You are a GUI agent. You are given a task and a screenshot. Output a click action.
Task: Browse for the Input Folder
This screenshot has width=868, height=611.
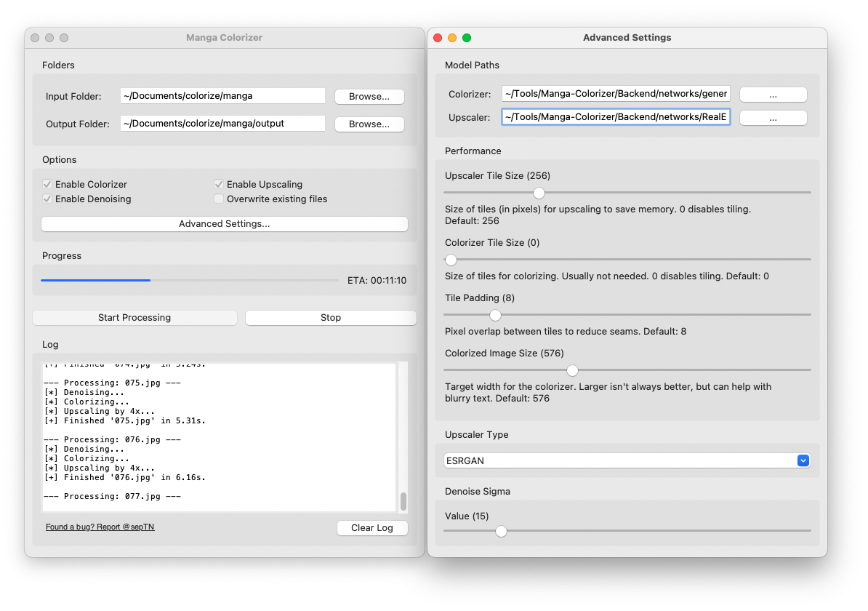coord(369,96)
